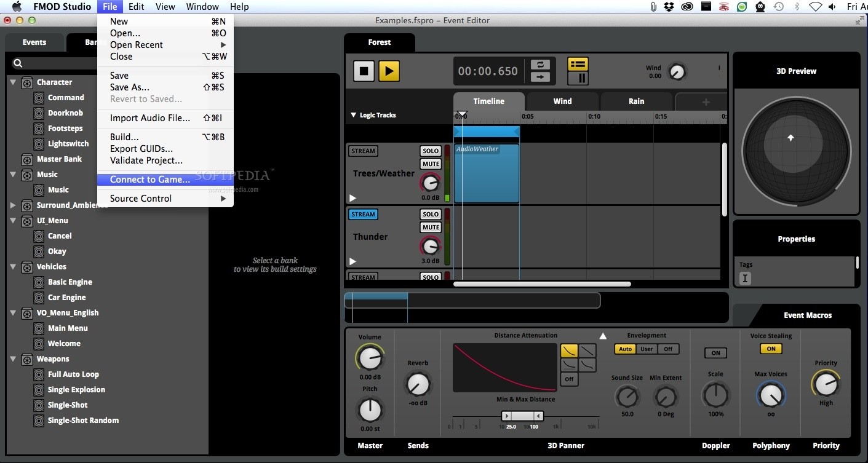The height and width of the screenshot is (463, 868).
Task: Select the bottom-right attenuation curve shape icon
Action: coord(587,365)
